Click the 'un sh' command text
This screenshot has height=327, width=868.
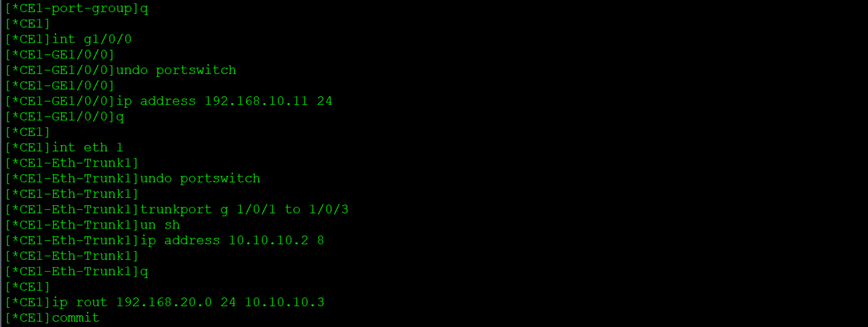pos(160,225)
